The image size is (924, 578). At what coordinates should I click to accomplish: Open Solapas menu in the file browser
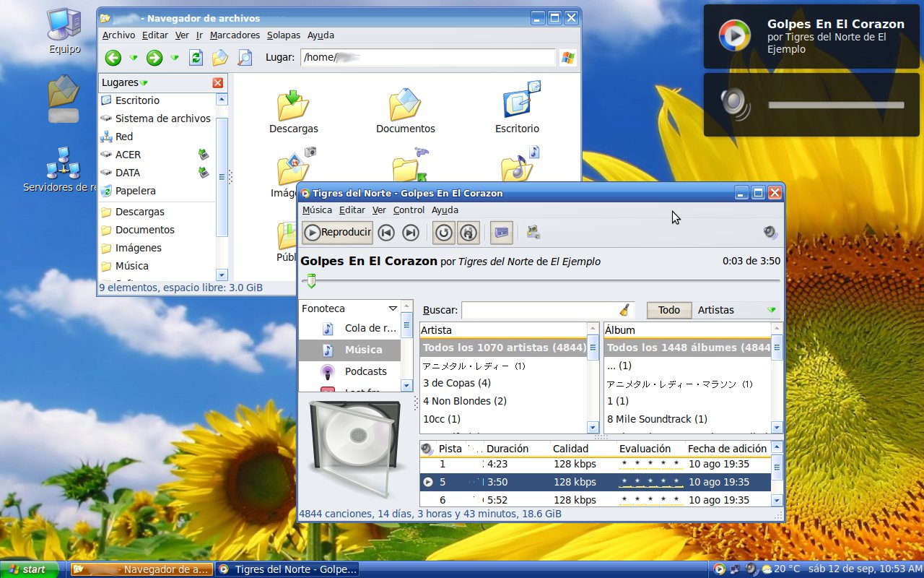click(x=284, y=35)
